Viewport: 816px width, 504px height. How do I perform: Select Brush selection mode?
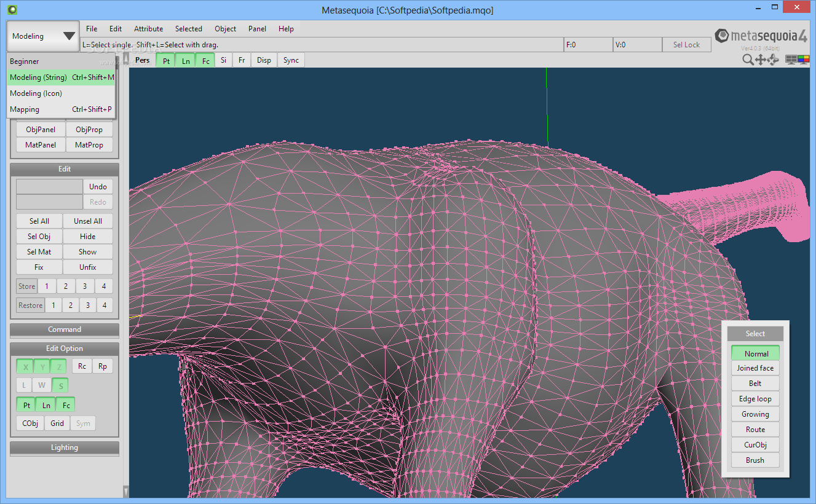756,460
